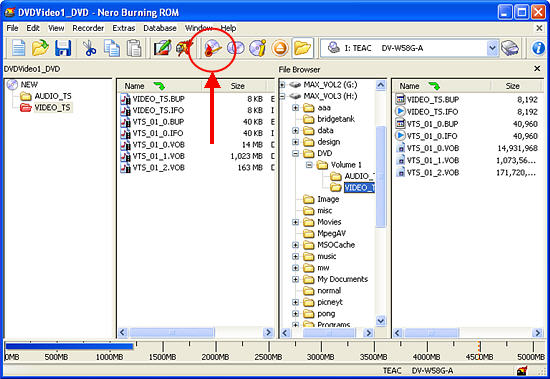Open the recorder selection dropdown
Image resolution: width=550 pixels, height=379 pixels.
point(492,48)
